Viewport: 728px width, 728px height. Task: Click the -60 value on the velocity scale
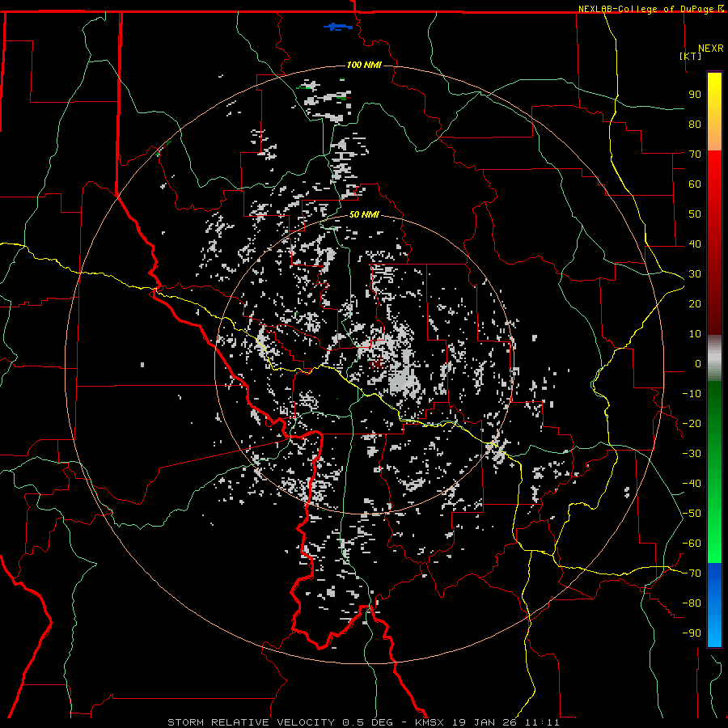pos(692,544)
